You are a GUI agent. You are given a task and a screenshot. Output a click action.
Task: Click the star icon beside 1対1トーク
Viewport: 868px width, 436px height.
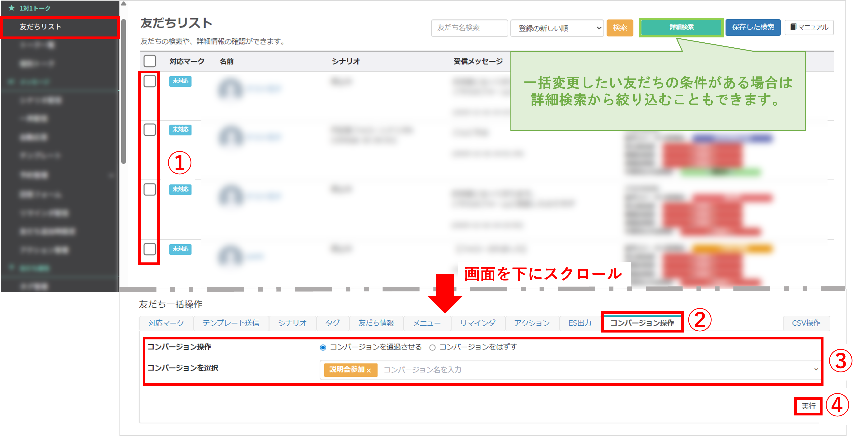coord(12,8)
